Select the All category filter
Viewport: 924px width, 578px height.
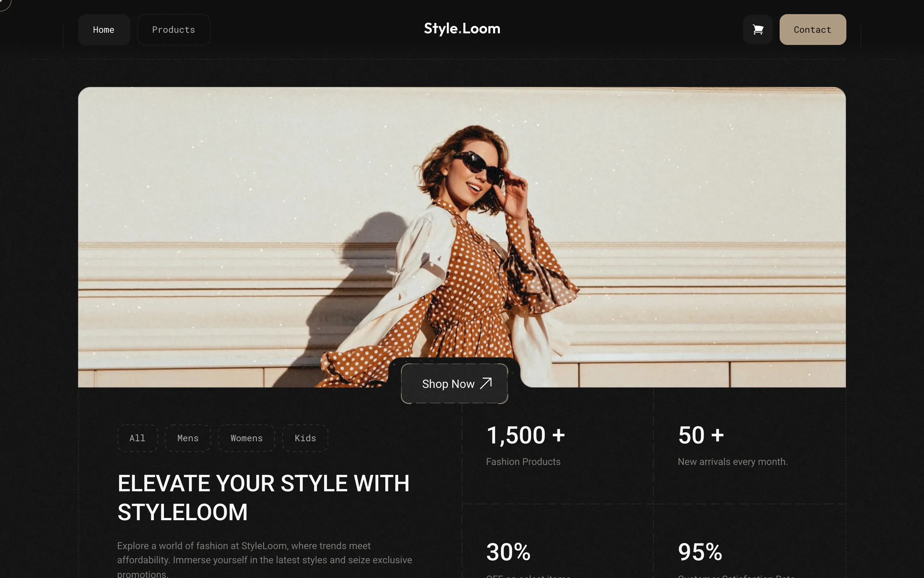coord(137,438)
